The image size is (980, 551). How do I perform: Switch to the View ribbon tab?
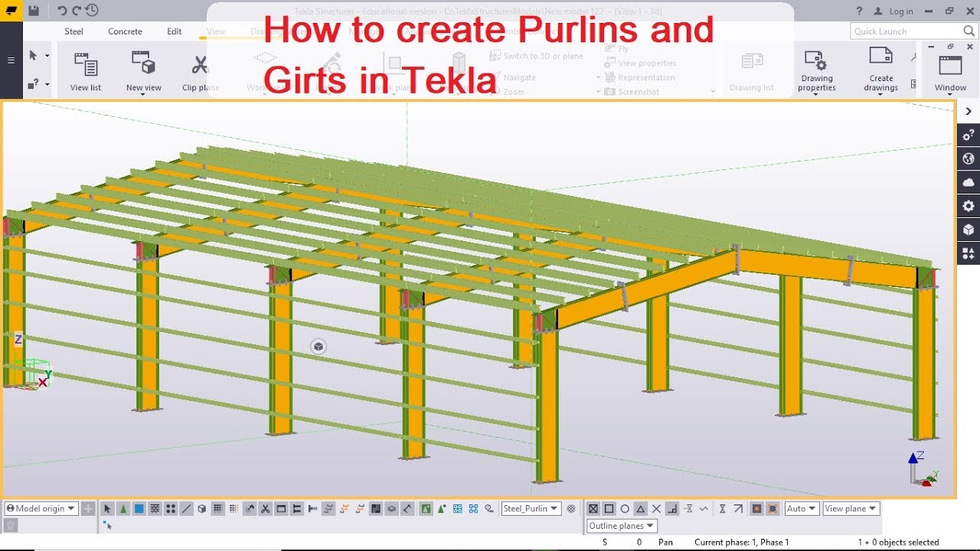click(216, 31)
